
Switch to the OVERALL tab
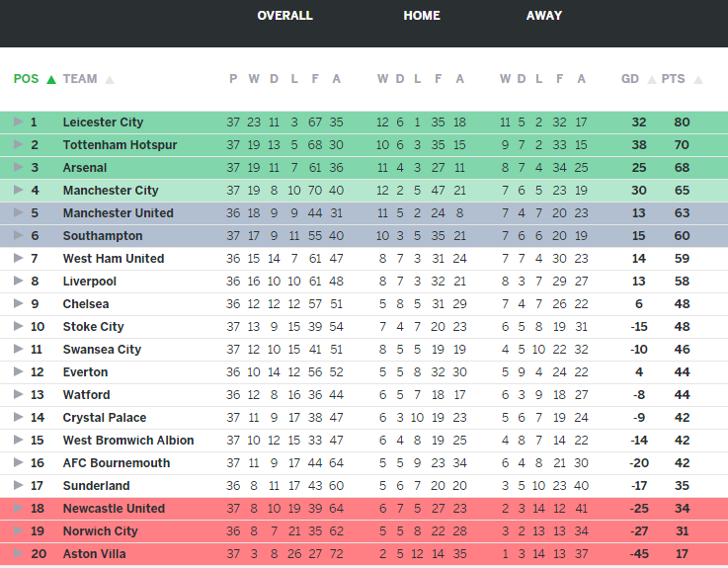click(284, 16)
